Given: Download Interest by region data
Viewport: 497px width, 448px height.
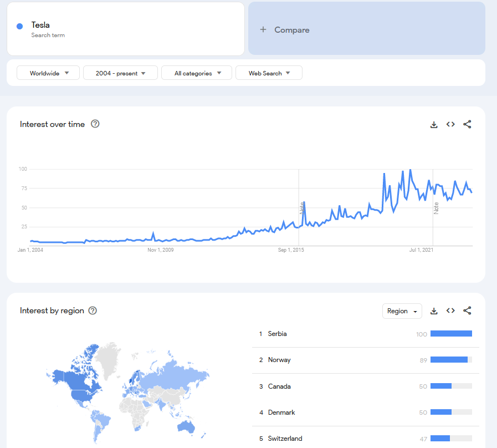Looking at the screenshot, I should click(434, 310).
